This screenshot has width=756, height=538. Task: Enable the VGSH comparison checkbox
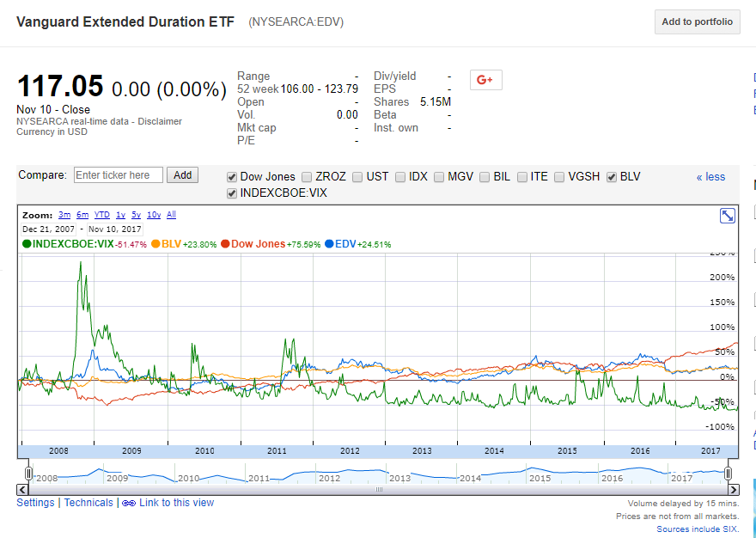pos(559,177)
